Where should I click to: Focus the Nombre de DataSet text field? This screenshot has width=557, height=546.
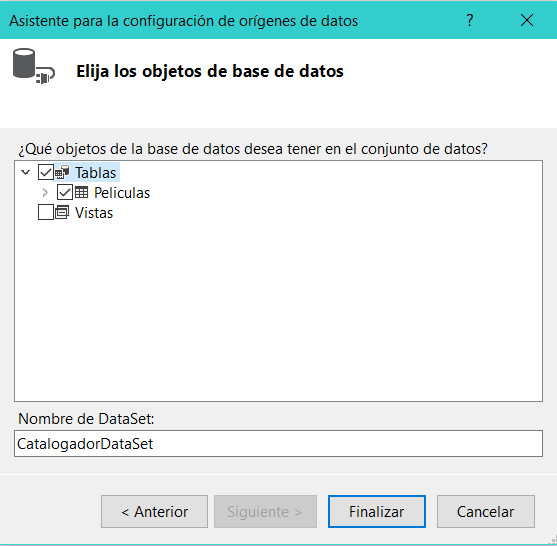pos(278,444)
